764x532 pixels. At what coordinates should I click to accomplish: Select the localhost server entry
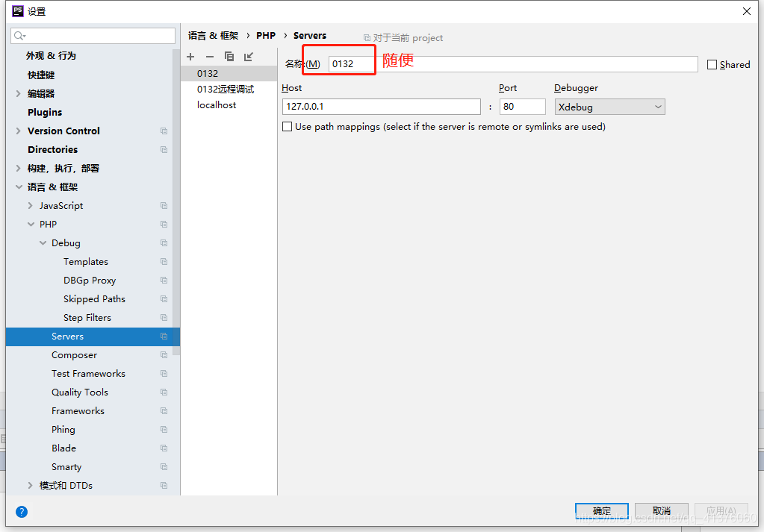click(x=229, y=104)
